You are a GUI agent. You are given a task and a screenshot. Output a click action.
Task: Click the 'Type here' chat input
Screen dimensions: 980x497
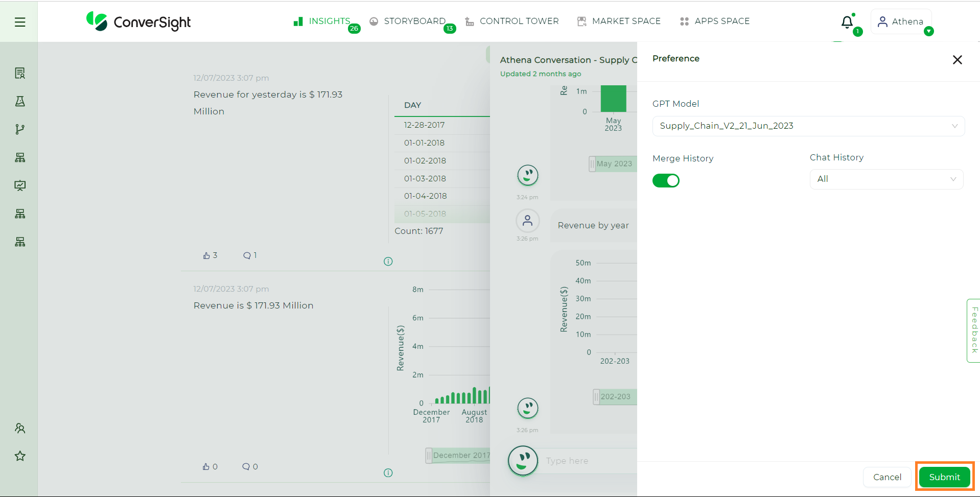click(x=588, y=461)
